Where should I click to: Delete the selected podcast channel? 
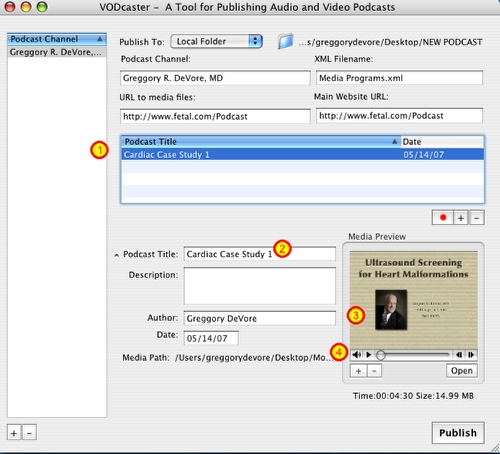[29, 433]
